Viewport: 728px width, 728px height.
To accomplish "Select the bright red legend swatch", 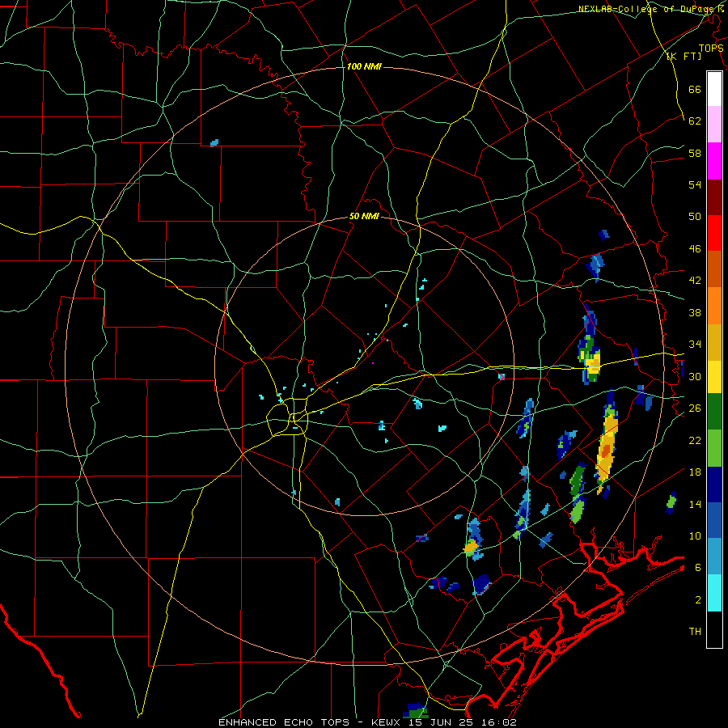I will pyautogui.click(x=714, y=233).
